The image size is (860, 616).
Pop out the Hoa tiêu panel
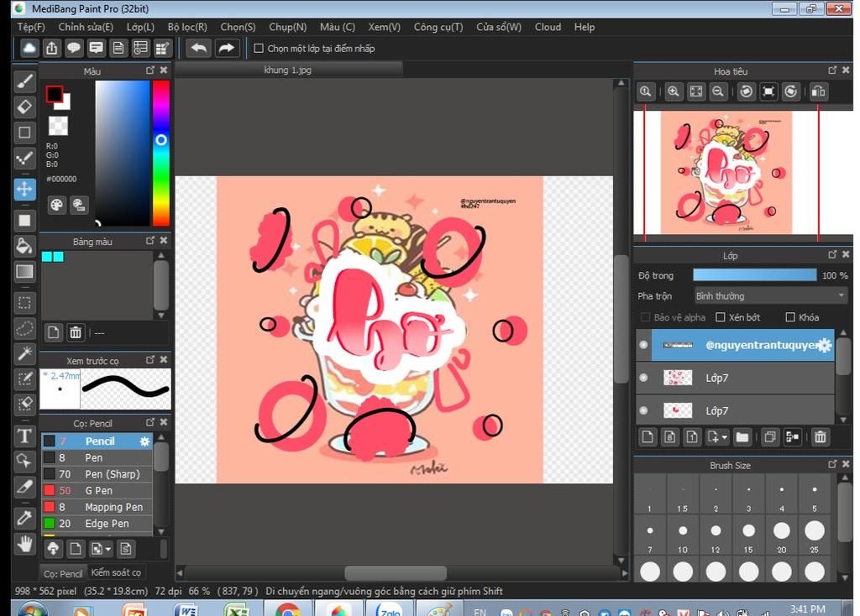pos(832,70)
